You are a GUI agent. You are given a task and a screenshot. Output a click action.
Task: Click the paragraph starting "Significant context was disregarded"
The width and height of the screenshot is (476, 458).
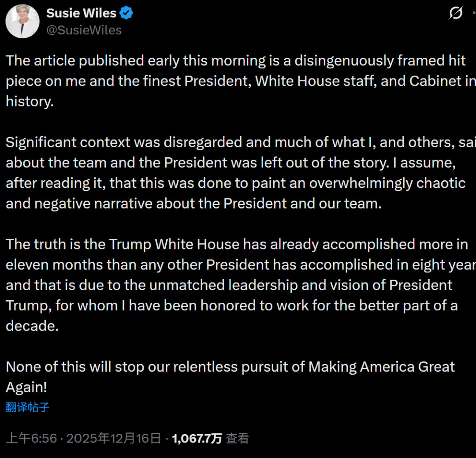tap(235, 173)
